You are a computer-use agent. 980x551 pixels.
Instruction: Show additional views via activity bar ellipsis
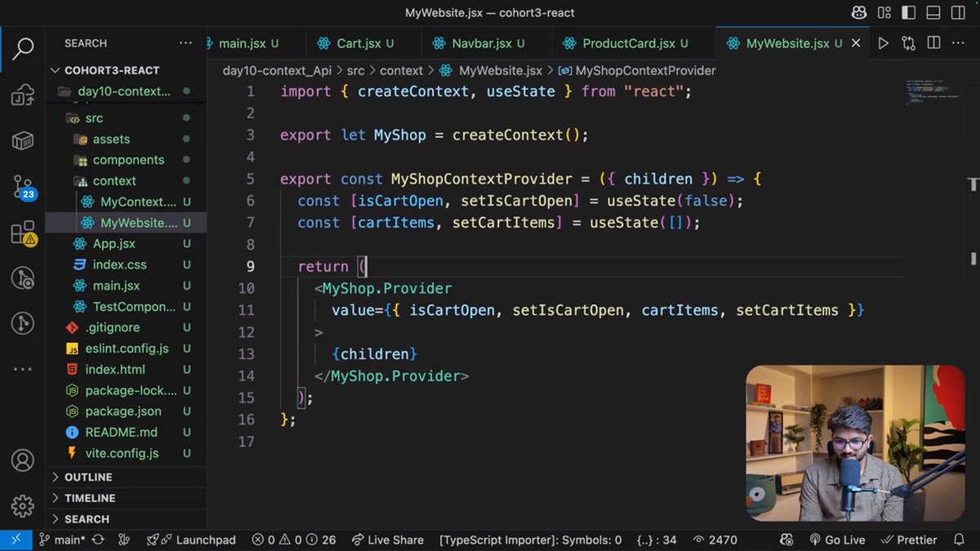pyautogui.click(x=23, y=370)
